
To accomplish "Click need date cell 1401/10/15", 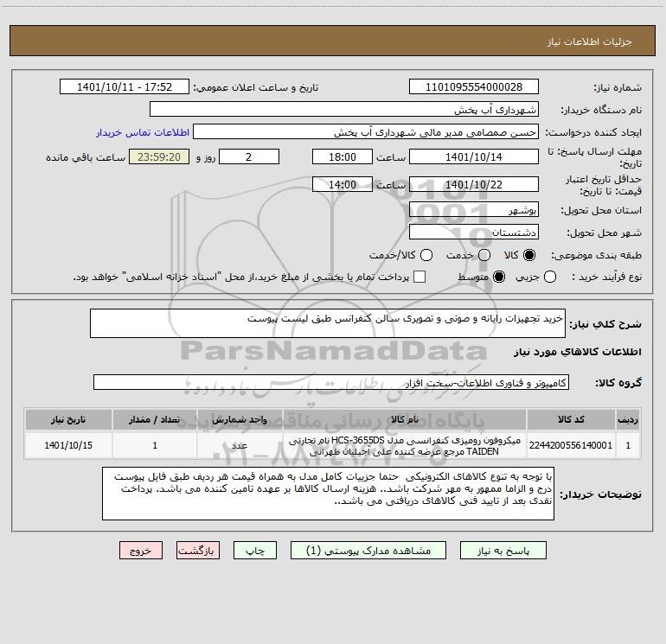I will coord(68,445).
